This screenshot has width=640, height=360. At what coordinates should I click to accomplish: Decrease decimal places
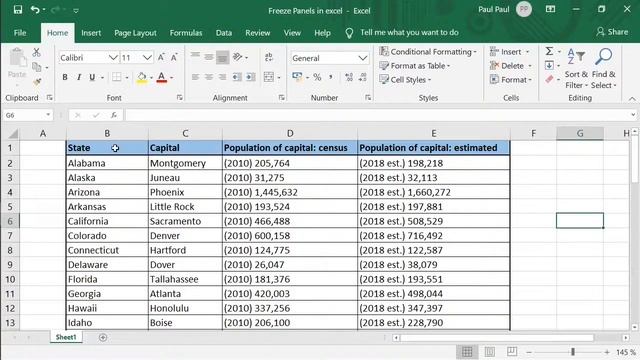pos(362,77)
